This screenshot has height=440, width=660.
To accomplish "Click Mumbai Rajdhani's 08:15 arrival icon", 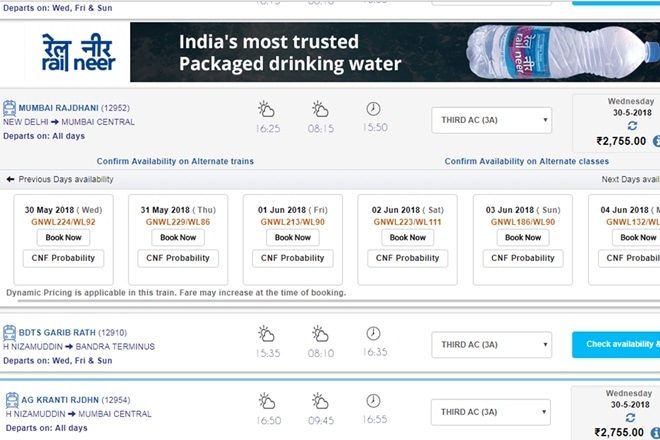I will click(x=320, y=109).
